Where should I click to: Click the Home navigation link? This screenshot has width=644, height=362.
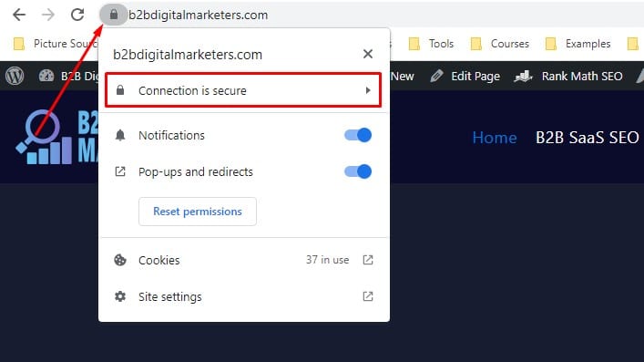click(495, 138)
